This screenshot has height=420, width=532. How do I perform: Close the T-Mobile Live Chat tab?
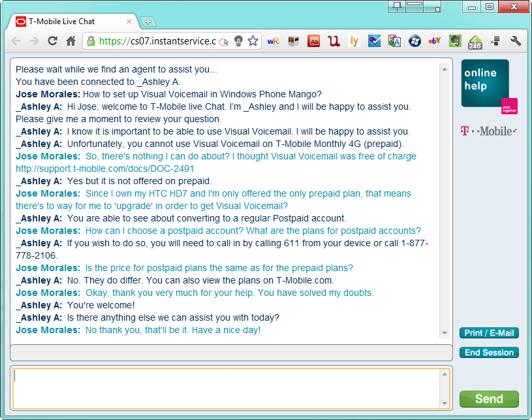129,22
